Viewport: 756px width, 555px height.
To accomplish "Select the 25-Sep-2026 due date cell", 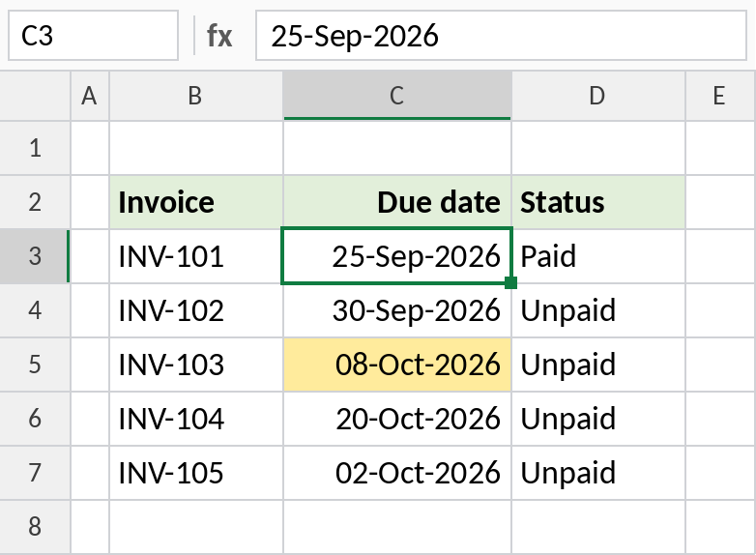I will 397,256.
